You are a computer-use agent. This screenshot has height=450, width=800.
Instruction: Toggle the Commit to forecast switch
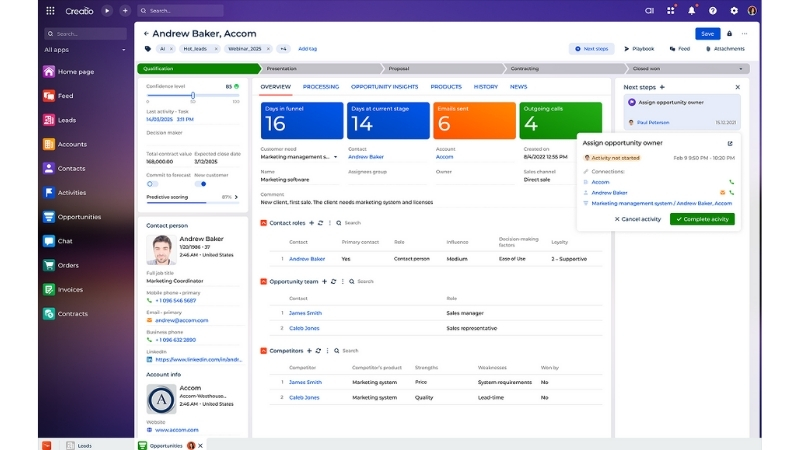[152, 183]
